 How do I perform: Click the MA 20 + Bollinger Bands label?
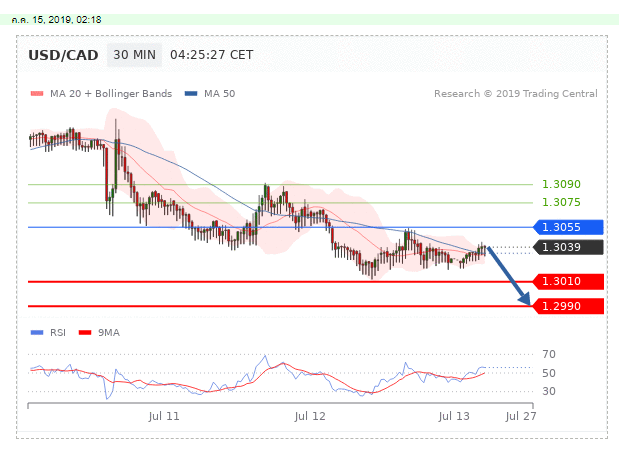tap(111, 94)
